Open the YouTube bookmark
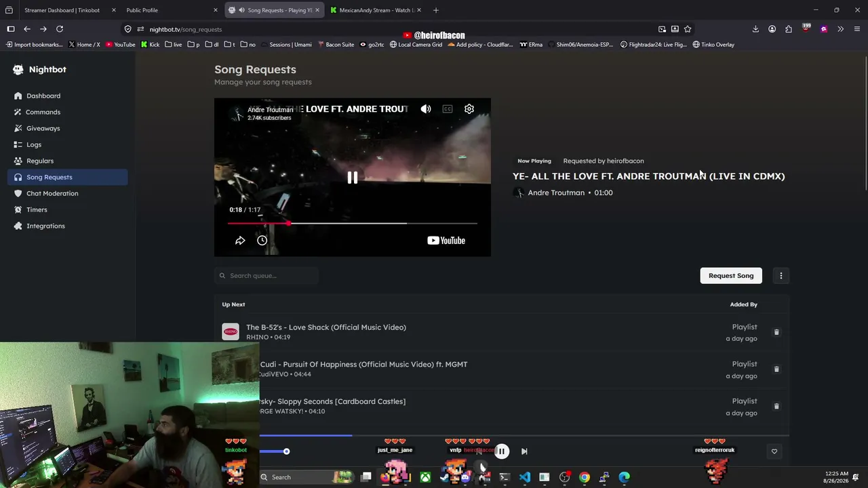The width and height of the screenshot is (868, 488). coord(120,45)
